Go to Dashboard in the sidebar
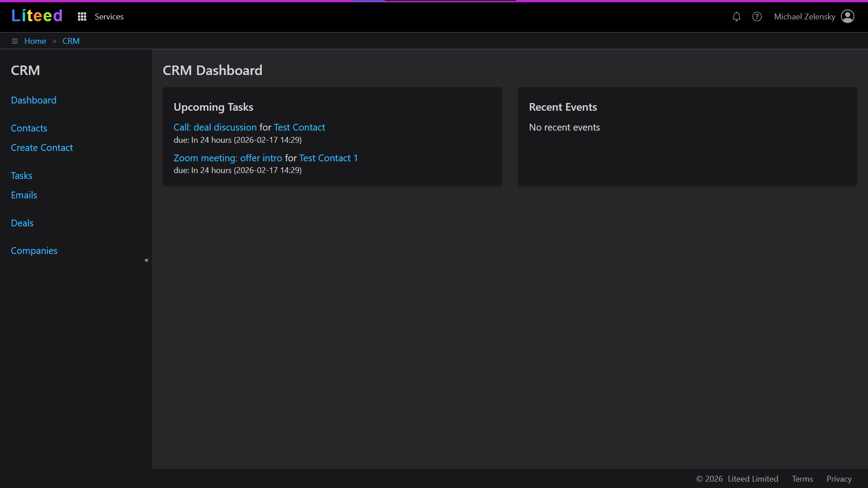 click(33, 100)
